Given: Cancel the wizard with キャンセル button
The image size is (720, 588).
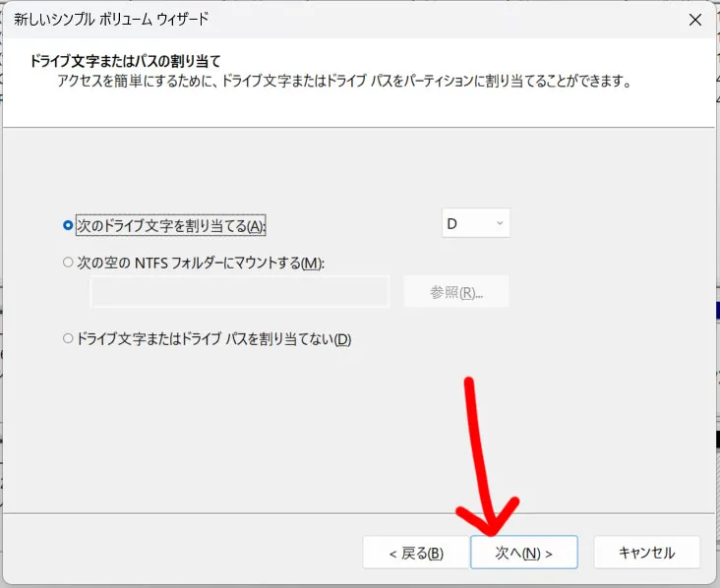Looking at the screenshot, I should coord(646,553).
